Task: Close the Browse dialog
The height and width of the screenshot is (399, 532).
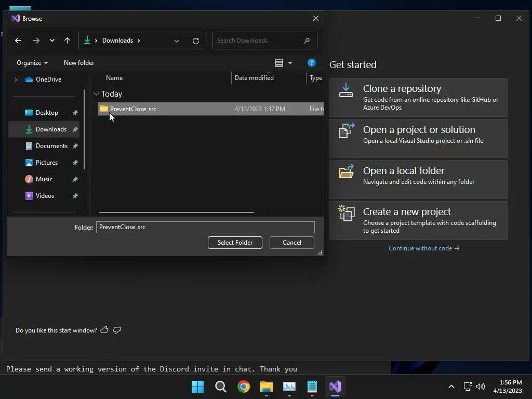Action: click(315, 18)
